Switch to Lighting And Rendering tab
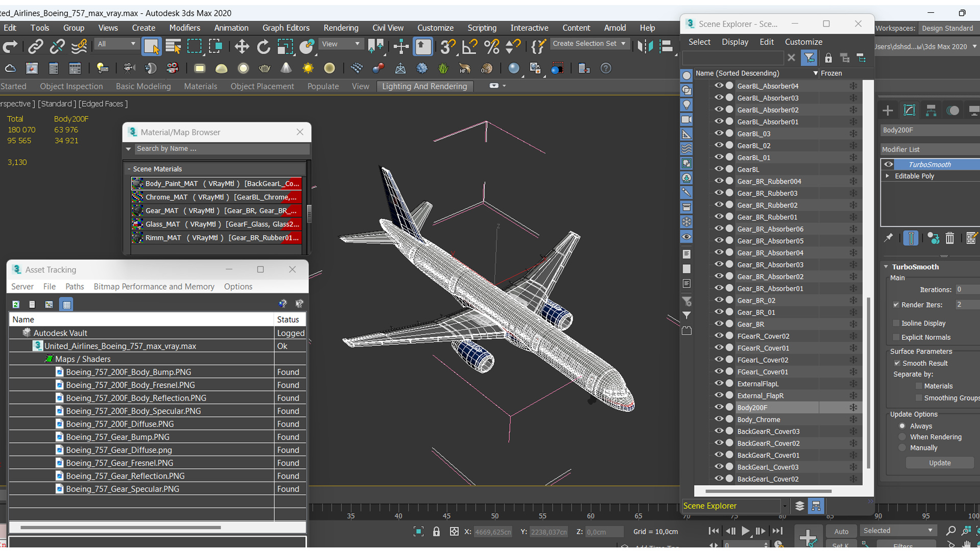Viewport: 980px width, 551px height. pyautogui.click(x=424, y=86)
